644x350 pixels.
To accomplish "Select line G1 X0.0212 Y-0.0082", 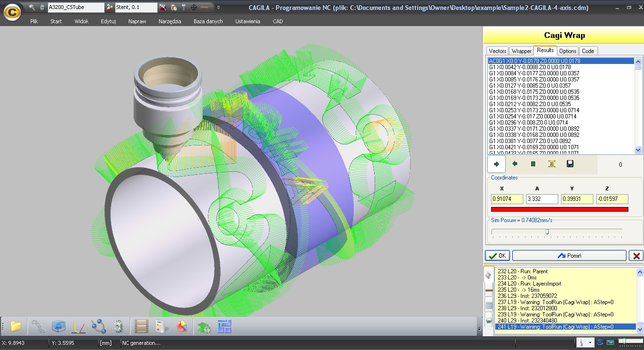I will 561,104.
